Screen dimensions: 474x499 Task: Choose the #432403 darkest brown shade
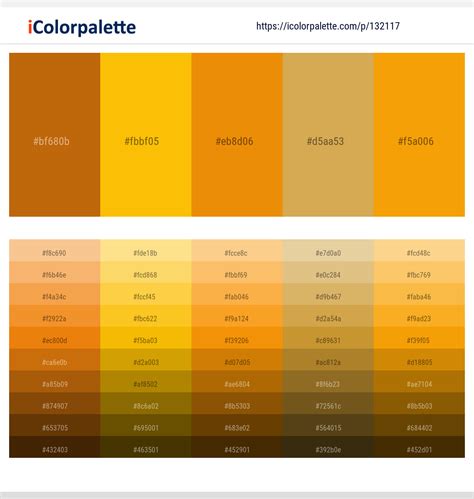point(55,447)
